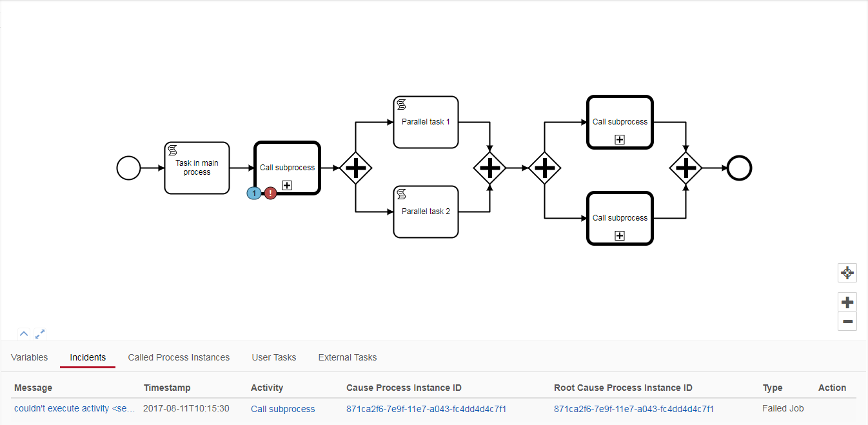Open the Incidents tab
The width and height of the screenshot is (868, 425).
(x=88, y=357)
